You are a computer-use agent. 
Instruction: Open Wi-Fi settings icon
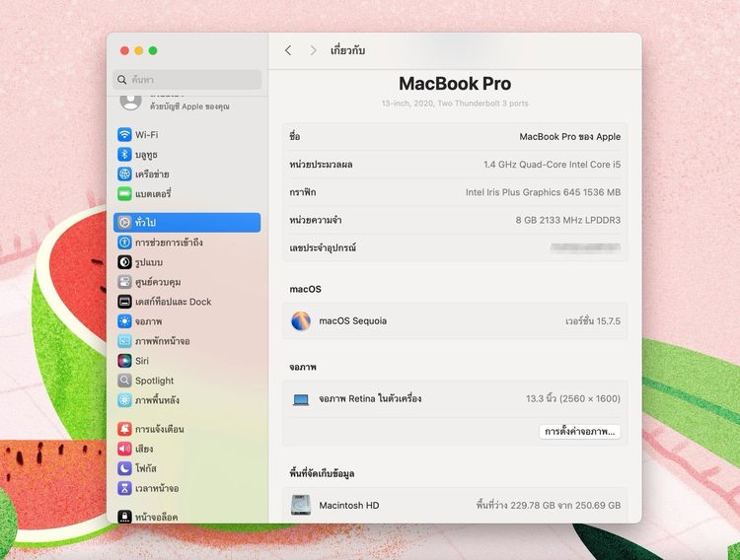[x=124, y=134]
